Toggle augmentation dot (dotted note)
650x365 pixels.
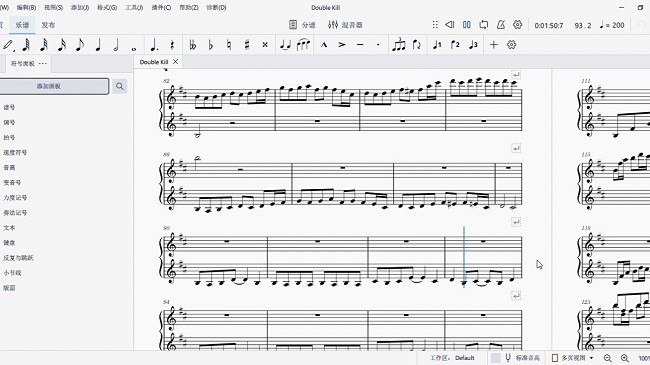tap(154, 45)
